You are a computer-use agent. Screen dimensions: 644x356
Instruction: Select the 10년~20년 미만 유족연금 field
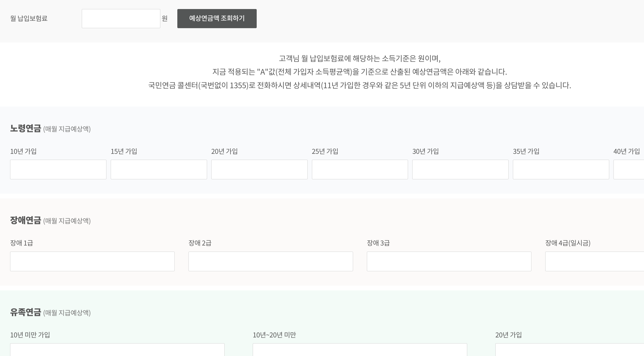pyautogui.click(x=360, y=350)
